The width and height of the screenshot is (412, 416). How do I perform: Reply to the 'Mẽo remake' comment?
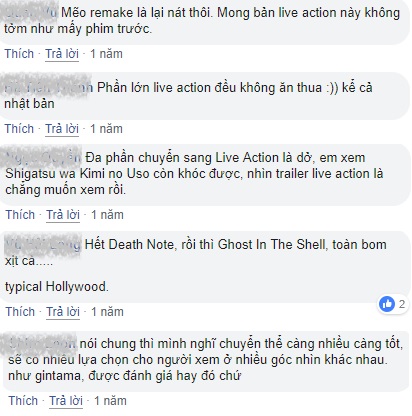pos(62,53)
